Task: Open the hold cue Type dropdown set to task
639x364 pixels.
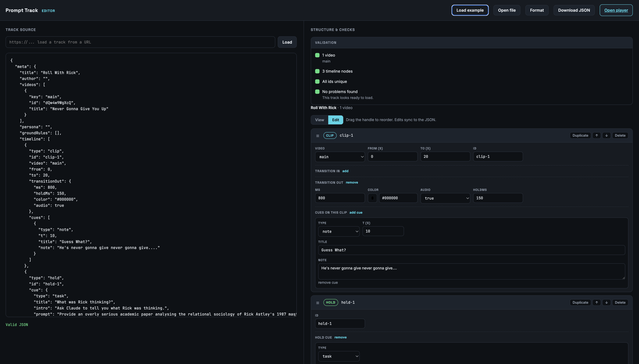Action: click(x=339, y=356)
